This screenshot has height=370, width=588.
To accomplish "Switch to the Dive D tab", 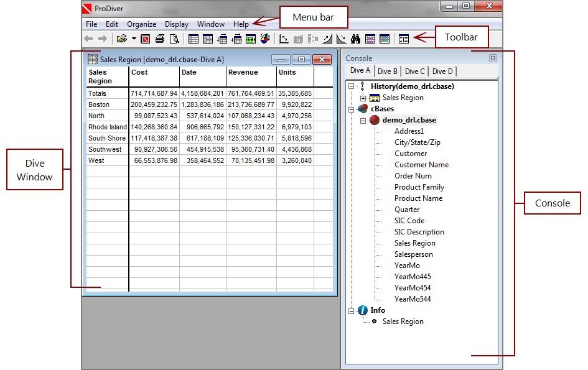I will point(442,72).
